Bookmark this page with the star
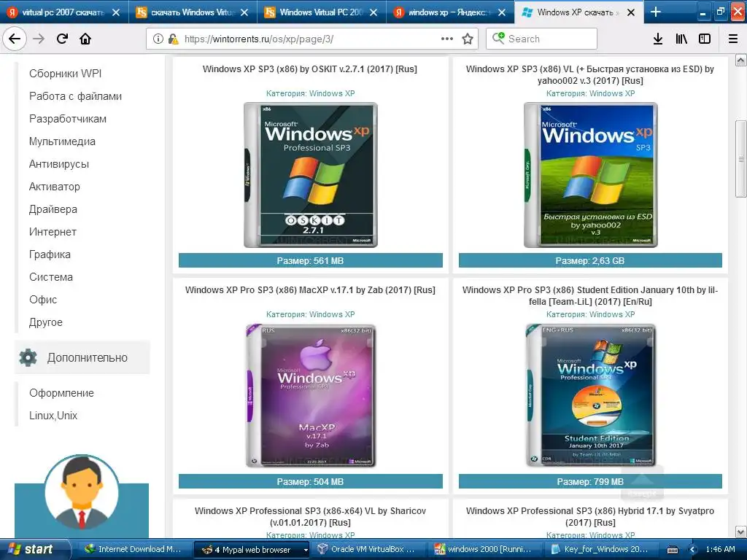The height and width of the screenshot is (560, 747). (468, 39)
